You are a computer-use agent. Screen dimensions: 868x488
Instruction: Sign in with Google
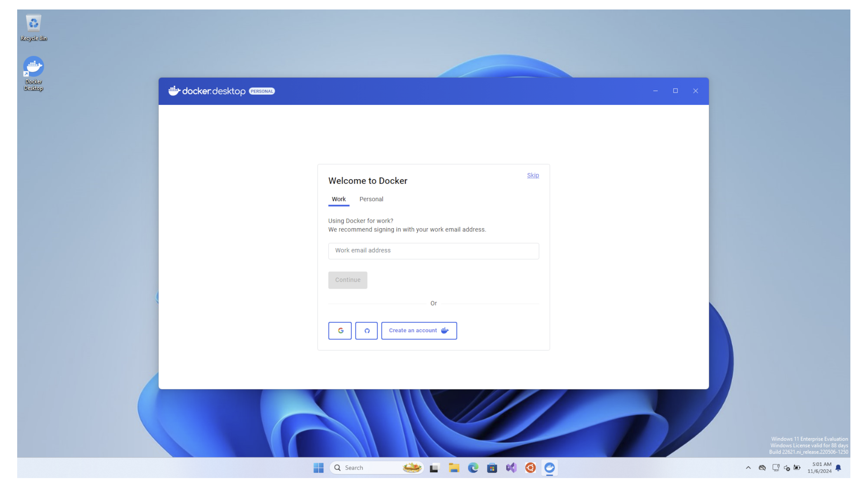click(x=340, y=330)
